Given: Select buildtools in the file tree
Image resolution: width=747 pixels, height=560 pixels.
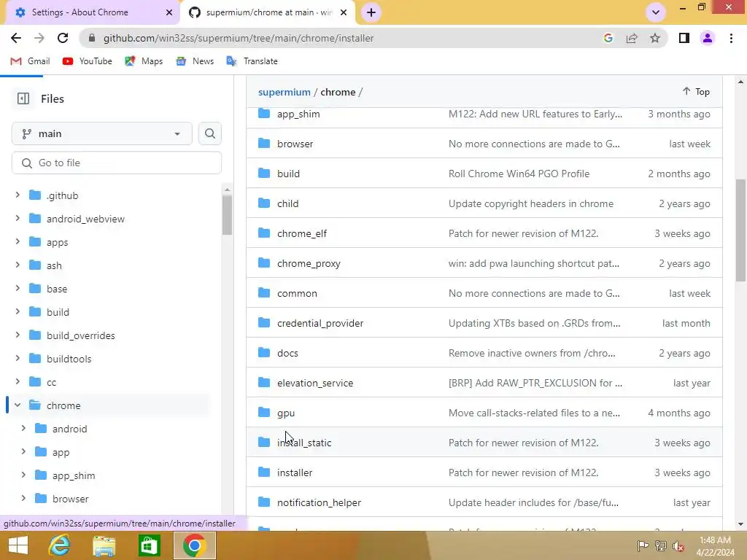Looking at the screenshot, I should pyautogui.click(x=69, y=359).
